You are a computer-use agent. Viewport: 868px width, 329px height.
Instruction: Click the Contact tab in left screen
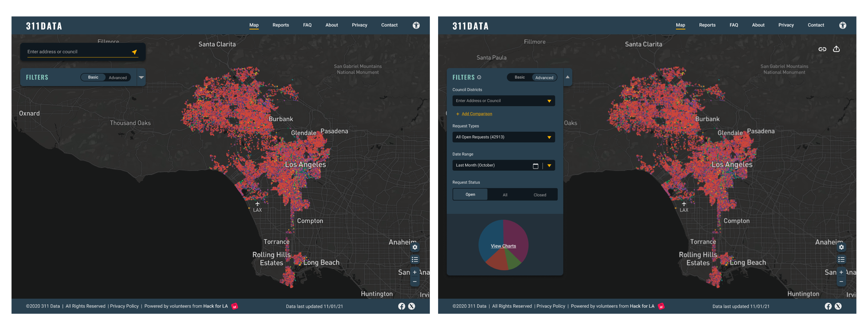[389, 25]
